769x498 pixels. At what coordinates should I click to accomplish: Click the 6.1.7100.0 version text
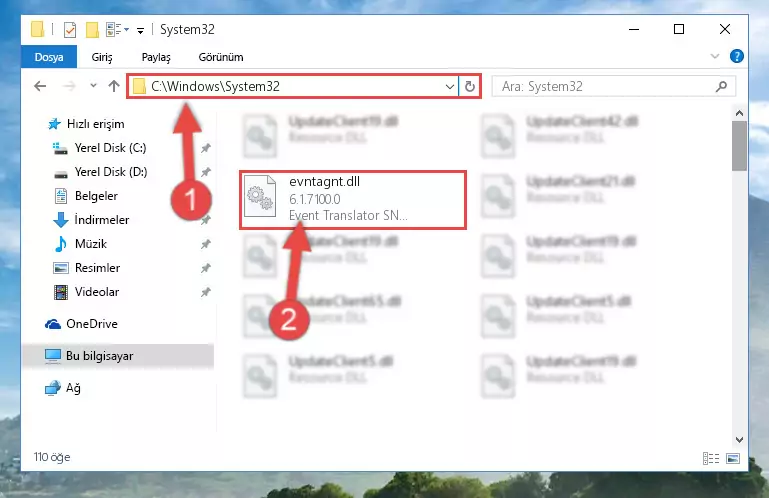click(314, 199)
